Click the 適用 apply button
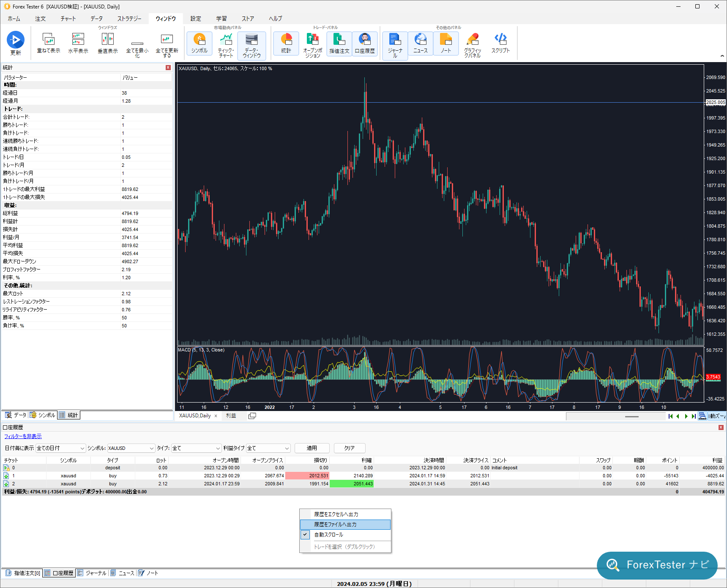This screenshot has height=588, width=727. (312, 448)
